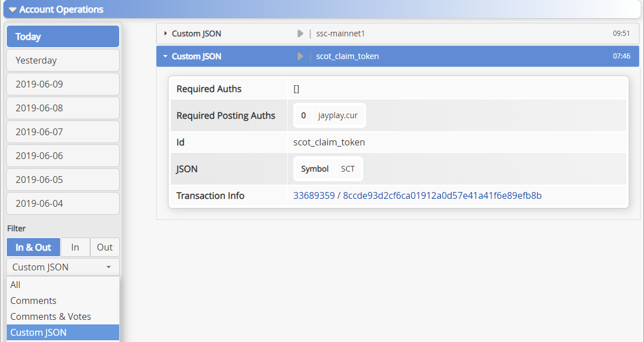The image size is (644, 342).
Task: Select Yesterday in the date list
Action: point(63,60)
